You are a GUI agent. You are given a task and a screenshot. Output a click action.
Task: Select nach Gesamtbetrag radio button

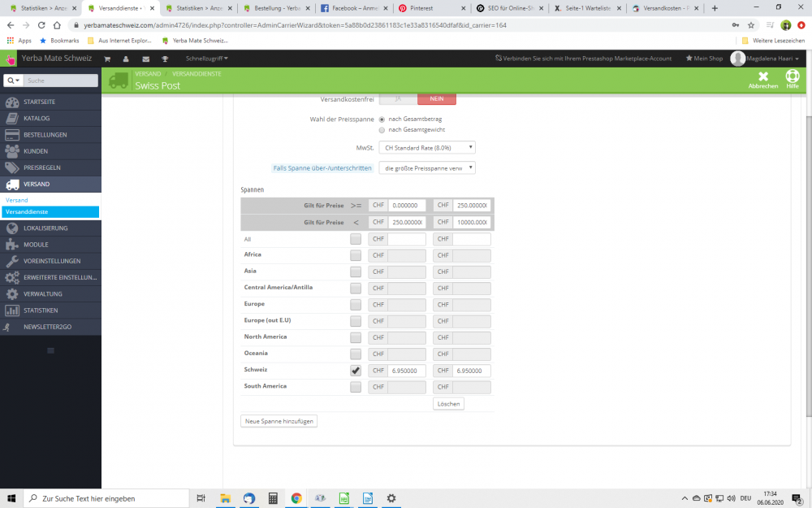point(382,119)
